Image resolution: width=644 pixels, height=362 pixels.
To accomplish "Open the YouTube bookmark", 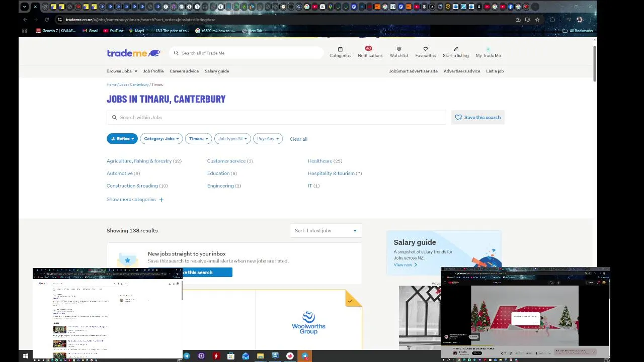I will coord(113,31).
